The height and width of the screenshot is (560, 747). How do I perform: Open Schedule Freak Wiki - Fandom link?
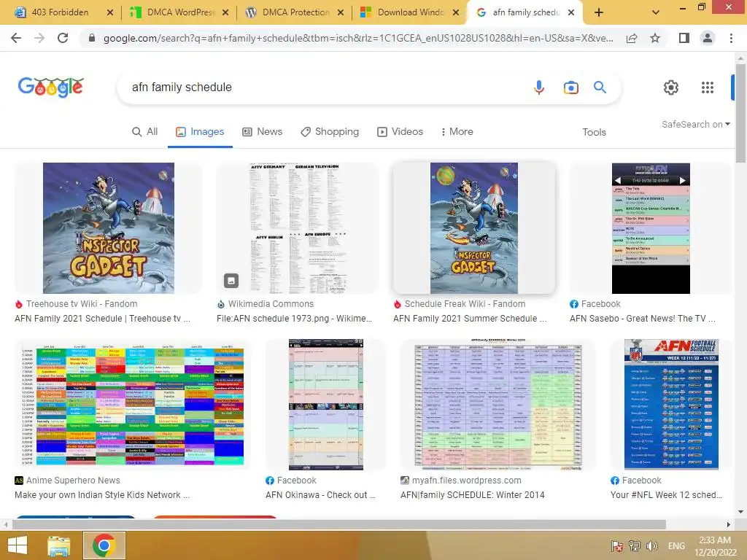(465, 304)
